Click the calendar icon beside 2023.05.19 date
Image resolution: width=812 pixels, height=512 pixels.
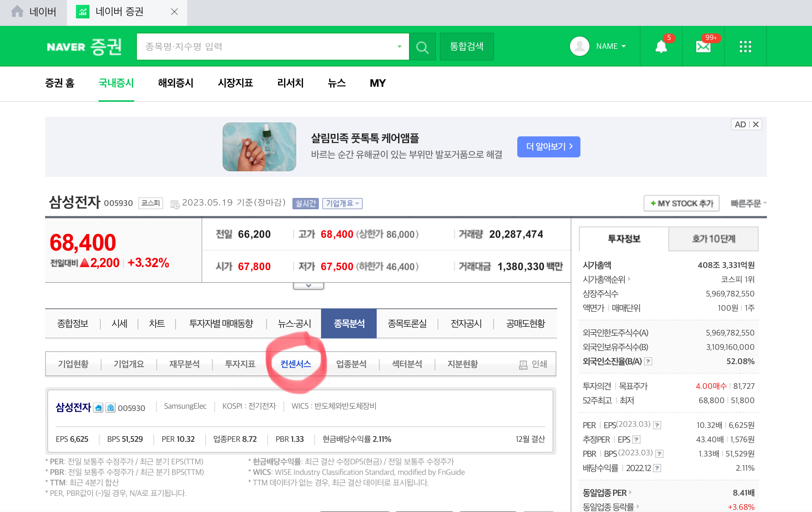coord(175,204)
